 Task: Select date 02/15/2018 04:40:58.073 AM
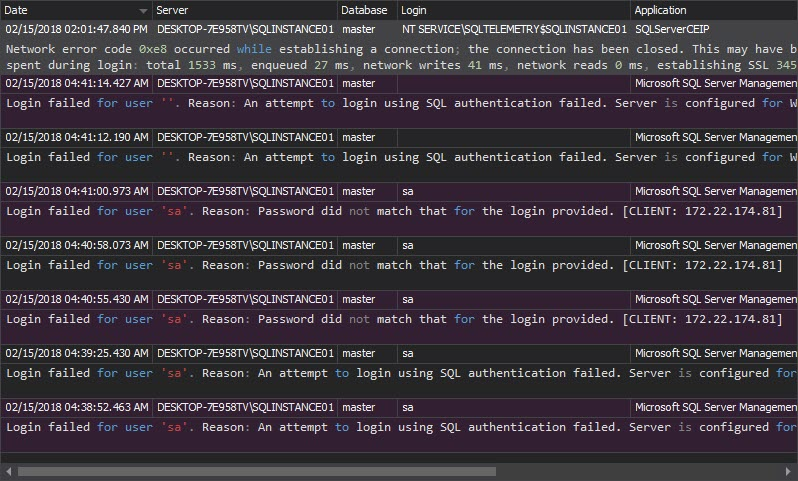tap(77, 245)
